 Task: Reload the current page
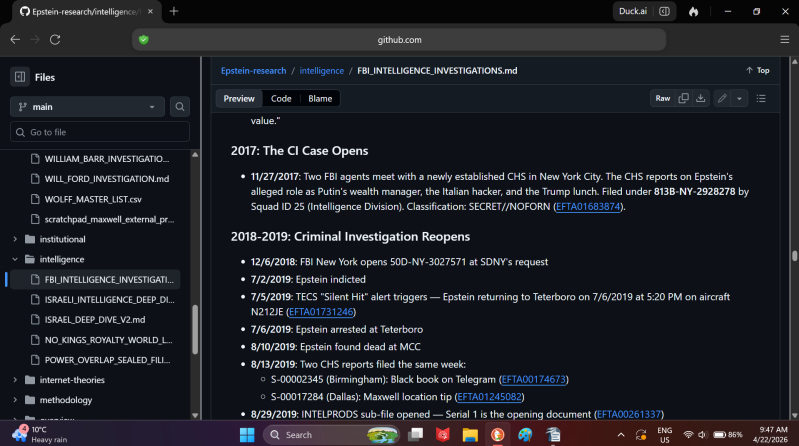coord(55,40)
